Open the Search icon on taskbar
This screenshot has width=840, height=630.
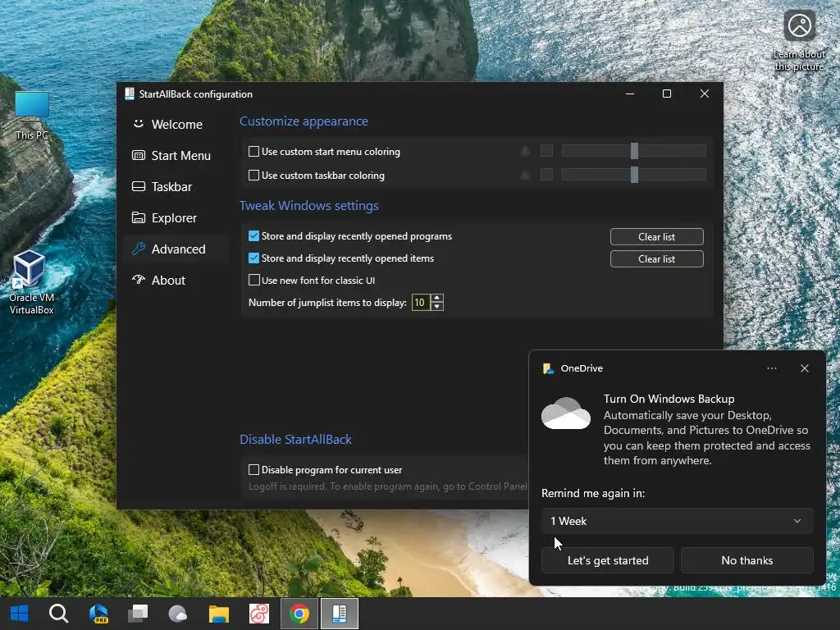click(58, 614)
